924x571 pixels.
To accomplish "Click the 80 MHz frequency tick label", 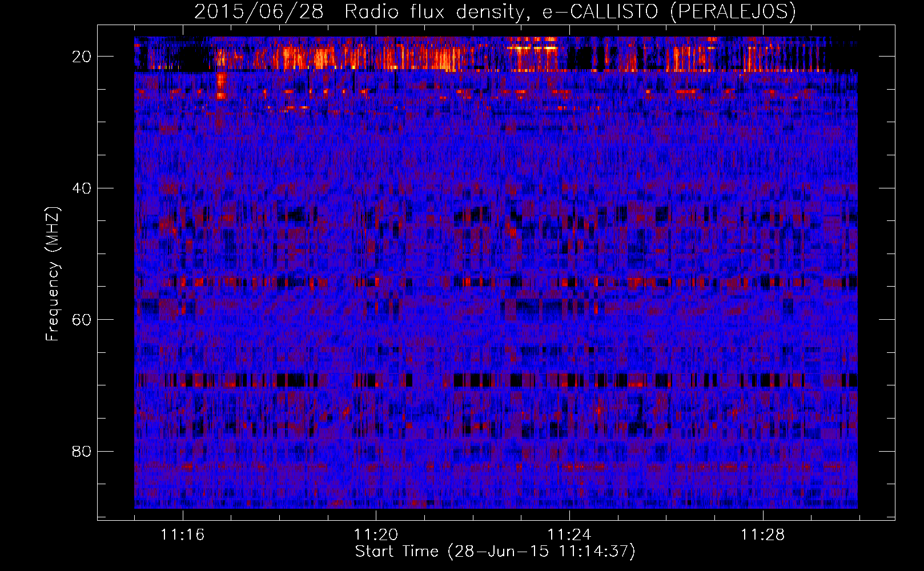I will coord(82,452).
